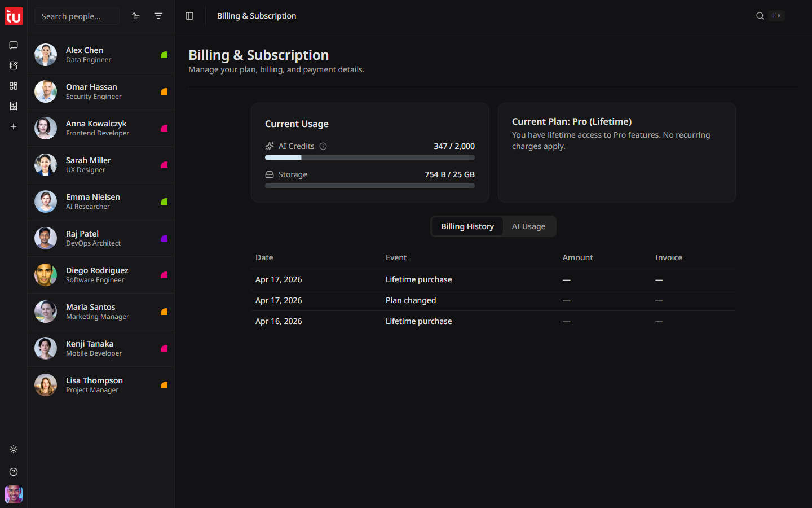This screenshot has width=812, height=508.
Task: Open Lisa Thompson's entry
Action: pos(101,385)
